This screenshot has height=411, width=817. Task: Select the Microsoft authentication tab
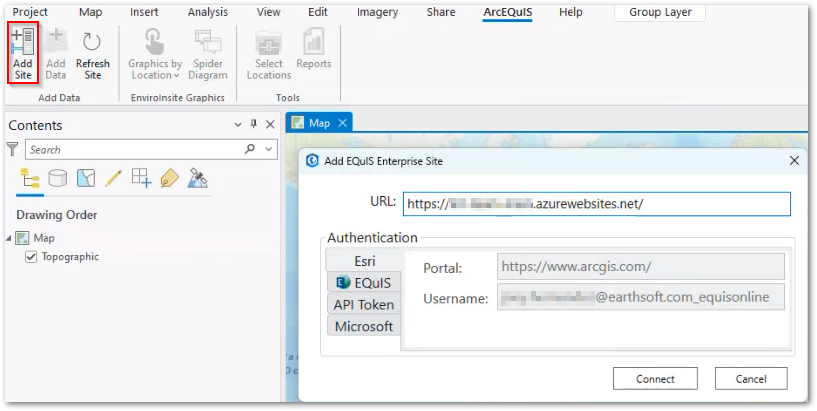[364, 327]
